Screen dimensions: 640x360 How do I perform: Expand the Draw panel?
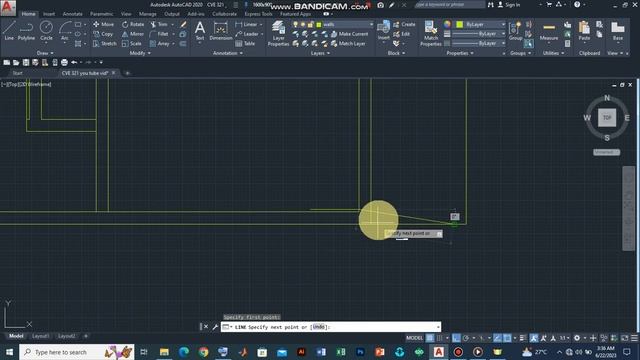point(44,53)
